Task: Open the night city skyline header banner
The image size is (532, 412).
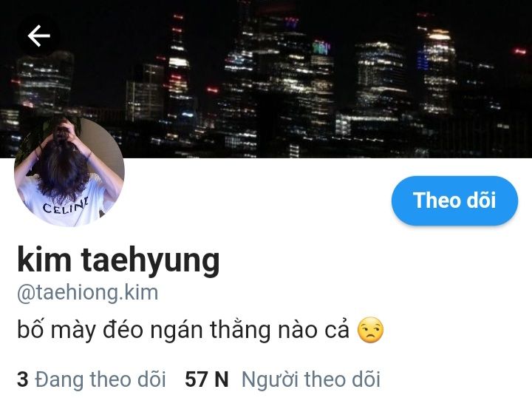Action: click(266, 79)
